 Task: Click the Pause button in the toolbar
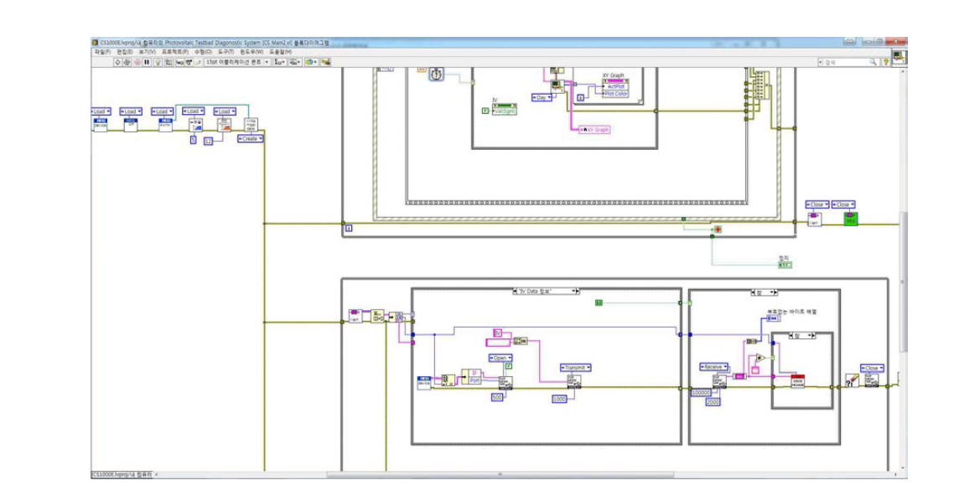[x=147, y=62]
